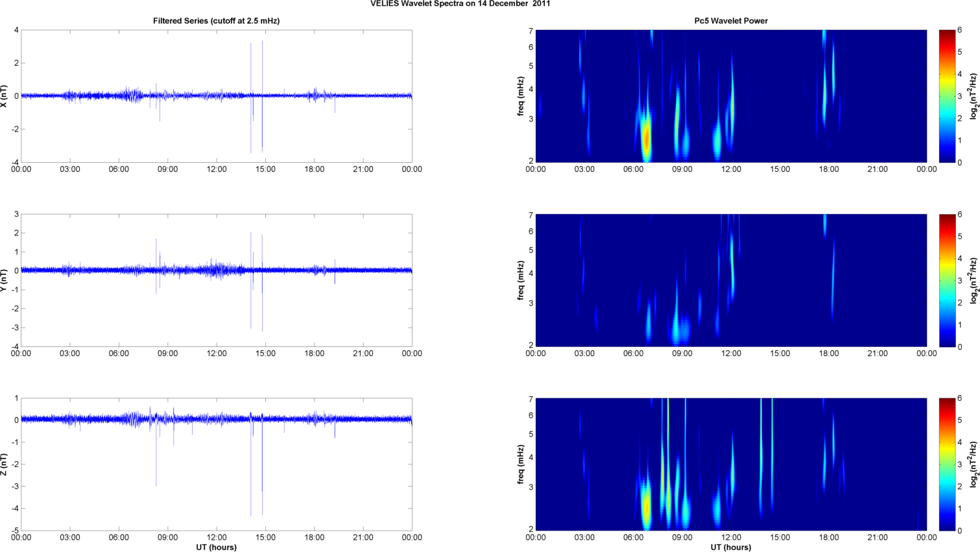Click inside the X filtered series plot
Screen dimensions: 980x552
coord(216,96)
